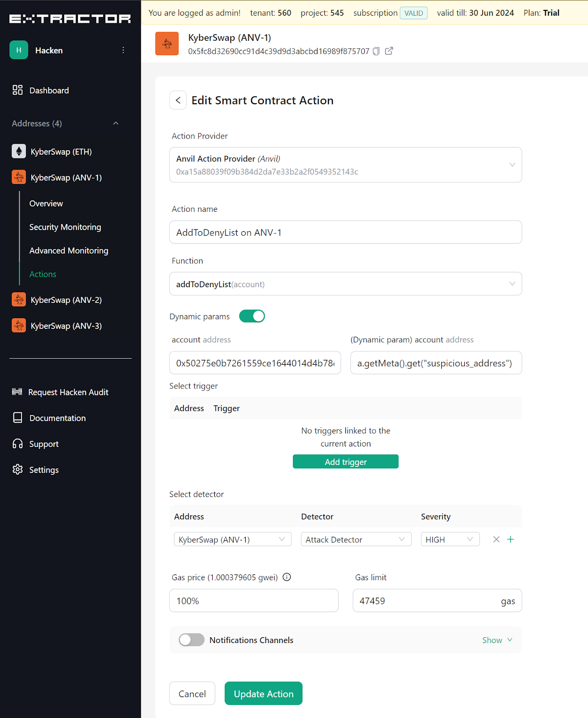Enable Notifications Channels toggle

[192, 640]
